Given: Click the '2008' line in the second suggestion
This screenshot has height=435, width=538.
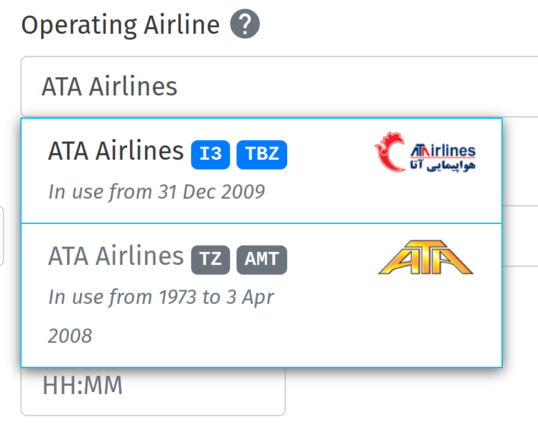Looking at the screenshot, I should pyautogui.click(x=70, y=336).
